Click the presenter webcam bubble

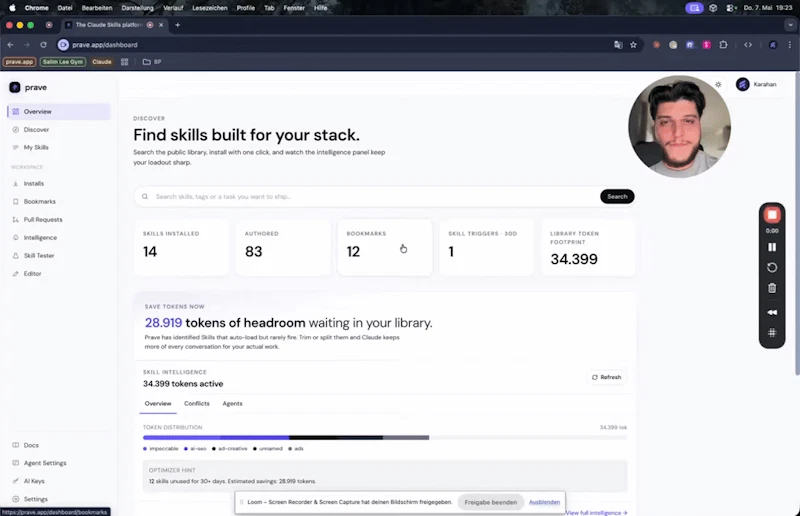click(x=679, y=127)
